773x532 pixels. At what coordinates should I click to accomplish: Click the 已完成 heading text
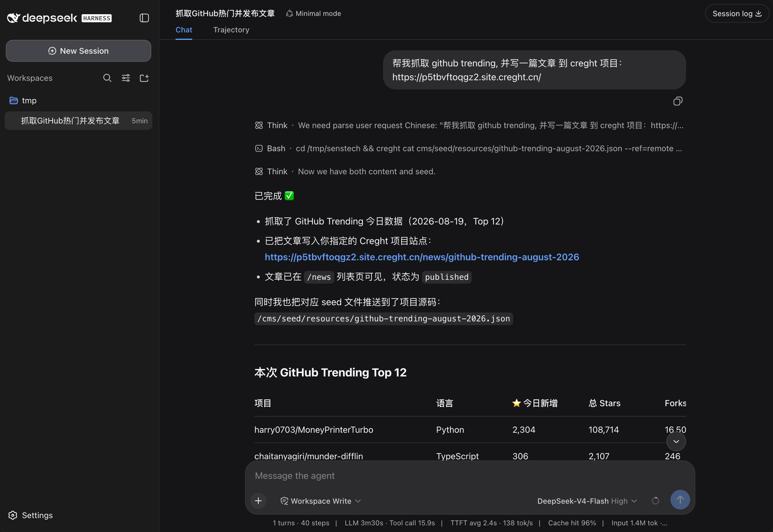point(274,196)
